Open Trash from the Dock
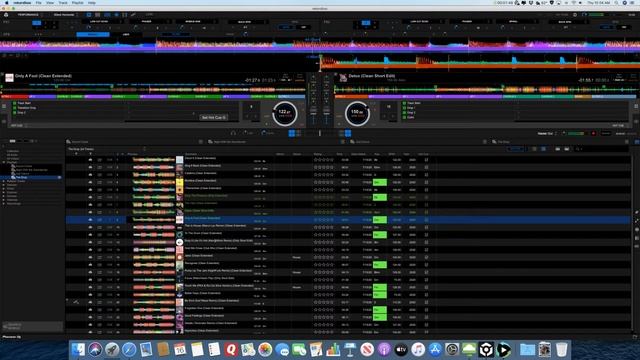640x360 pixels. click(562, 350)
